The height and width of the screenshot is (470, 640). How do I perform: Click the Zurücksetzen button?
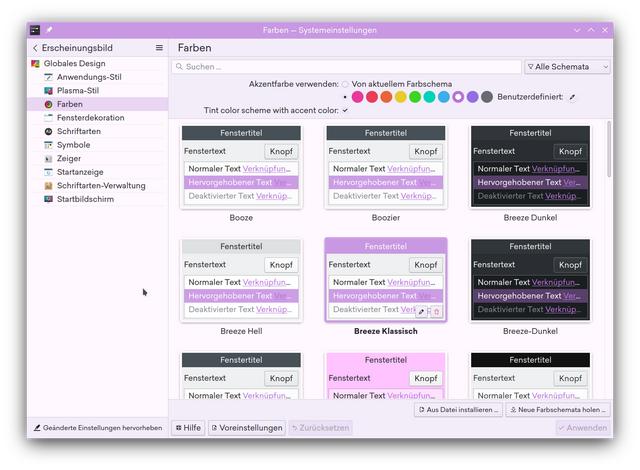[320, 428]
